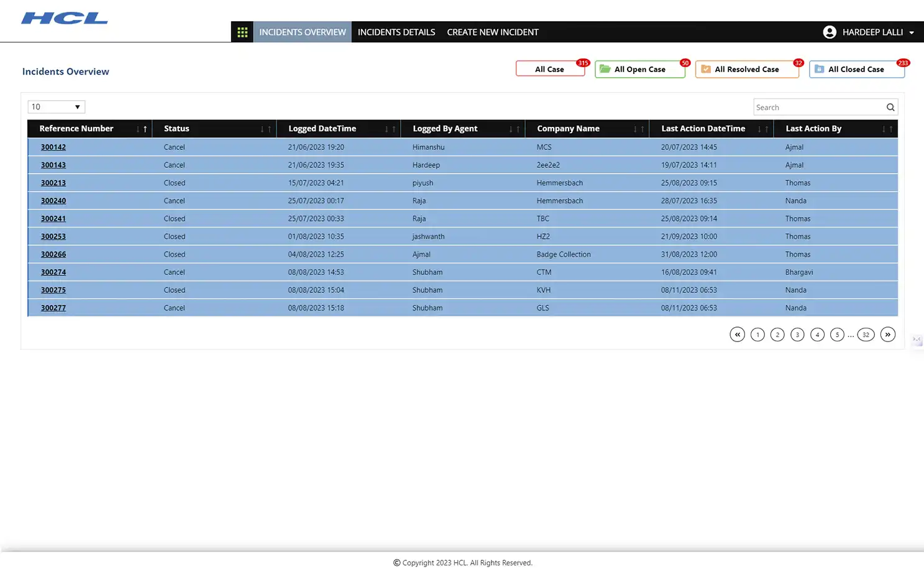Screen dimensions: 924x574
Task: Click the checkmark icon on All Resolved Case
Action: [706, 69]
